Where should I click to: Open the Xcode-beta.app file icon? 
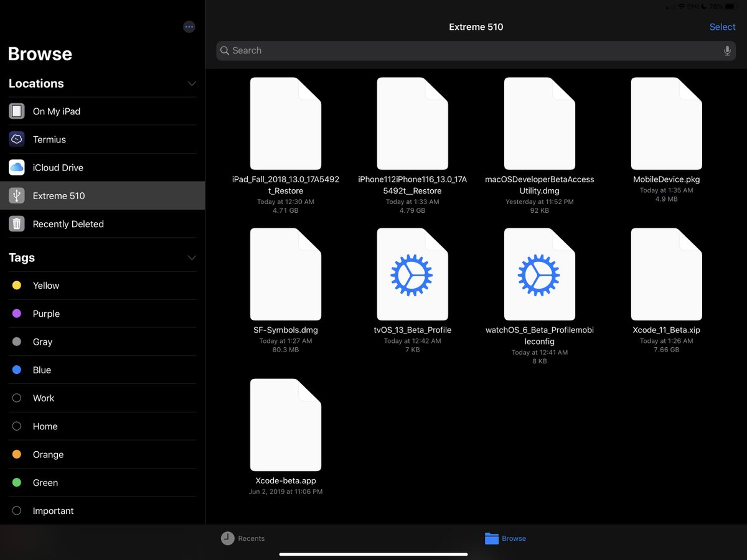pos(286,425)
